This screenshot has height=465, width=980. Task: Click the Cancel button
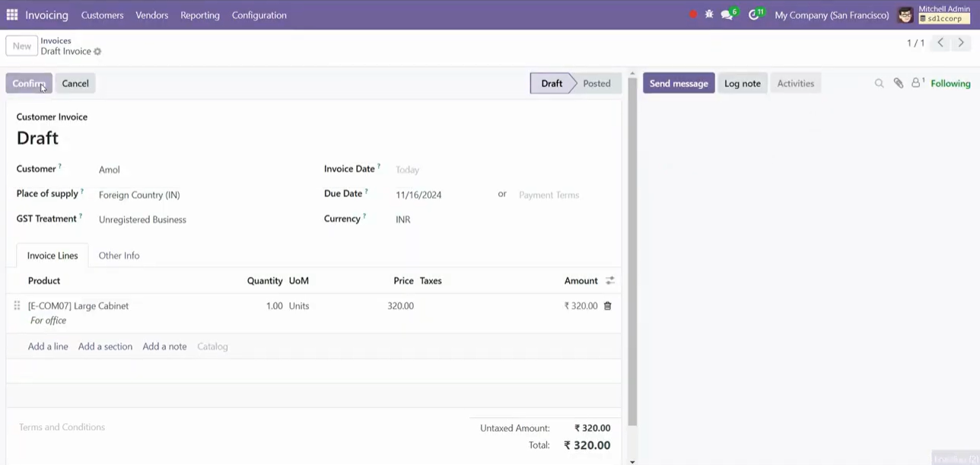click(x=75, y=84)
